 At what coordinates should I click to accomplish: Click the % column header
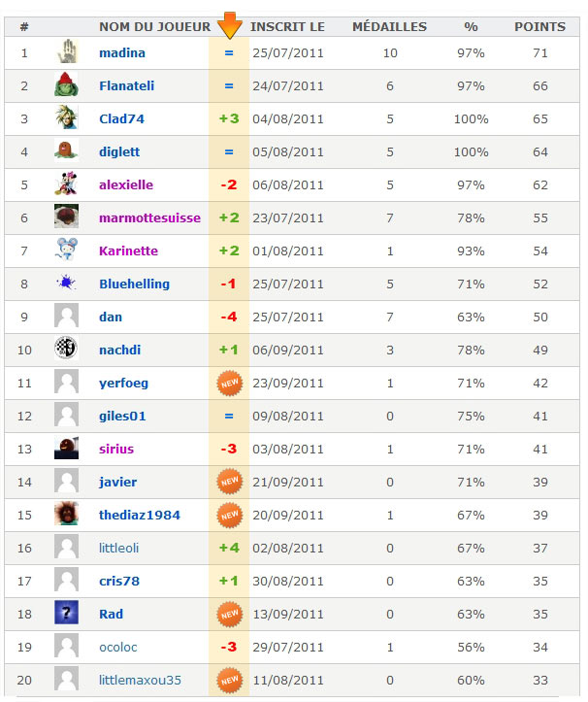(471, 27)
